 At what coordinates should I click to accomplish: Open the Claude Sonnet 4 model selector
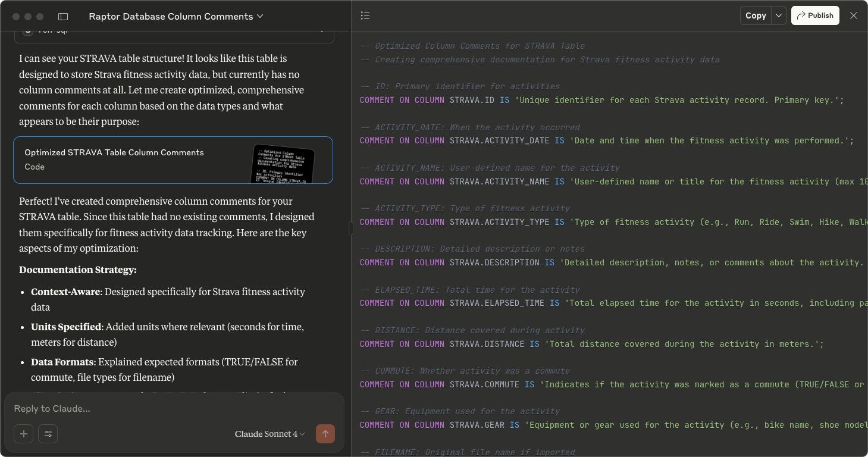[x=270, y=434]
